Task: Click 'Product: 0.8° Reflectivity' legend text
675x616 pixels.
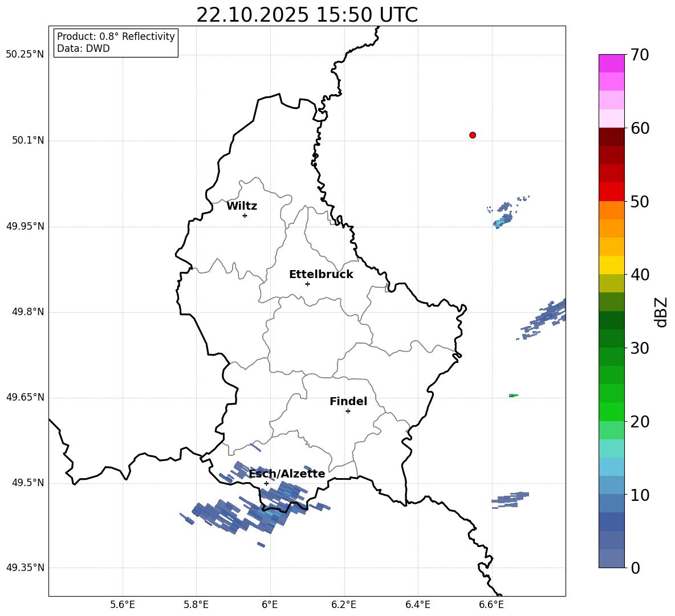Action: (116, 36)
